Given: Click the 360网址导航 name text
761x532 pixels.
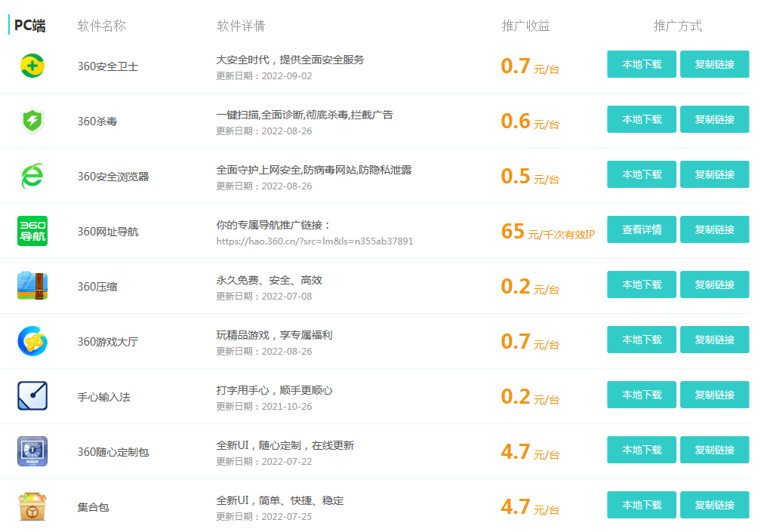Looking at the screenshot, I should 108,232.
